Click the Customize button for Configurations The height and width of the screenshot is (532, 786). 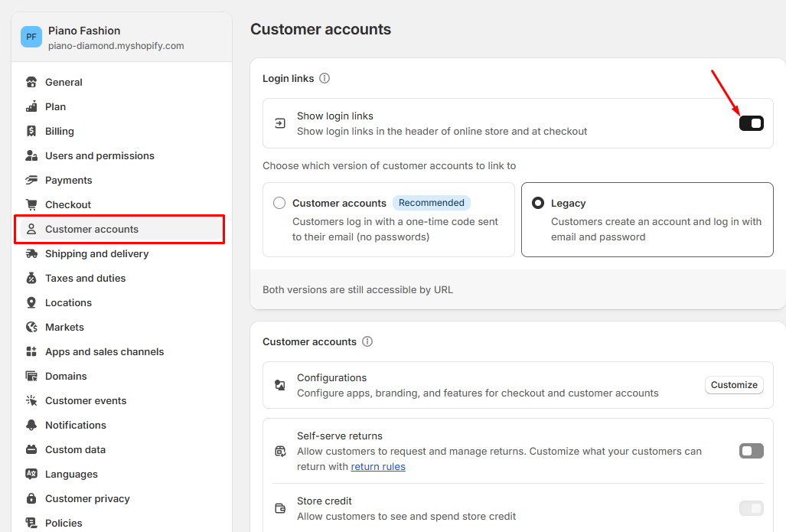[734, 385]
